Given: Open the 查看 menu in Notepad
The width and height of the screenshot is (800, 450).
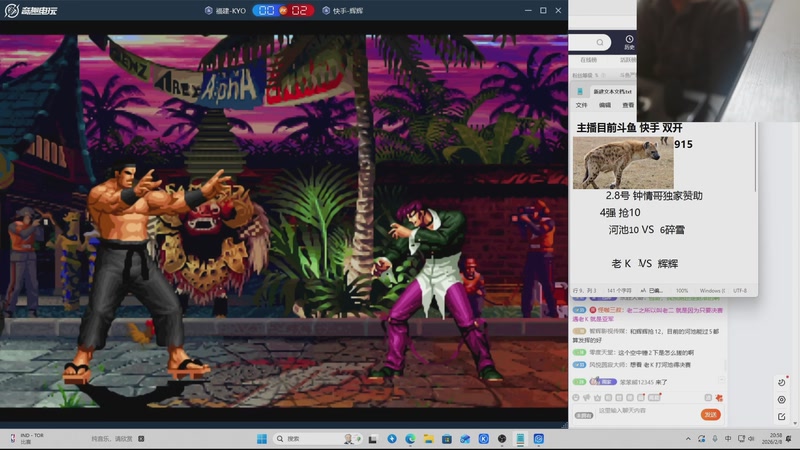Looking at the screenshot, I should (x=628, y=105).
